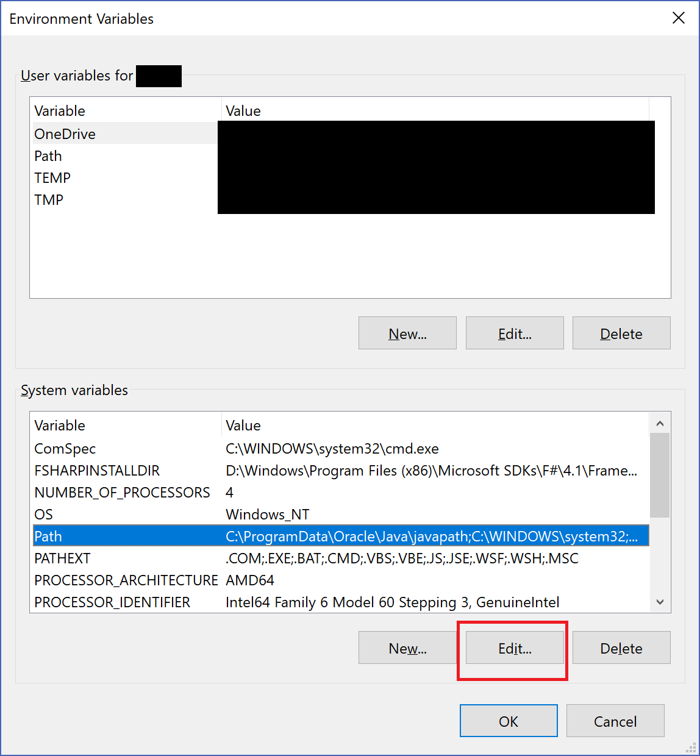700x756 pixels.
Task: Select the NUMBER_OF_PROCESSORS system variable
Action: tap(122, 492)
